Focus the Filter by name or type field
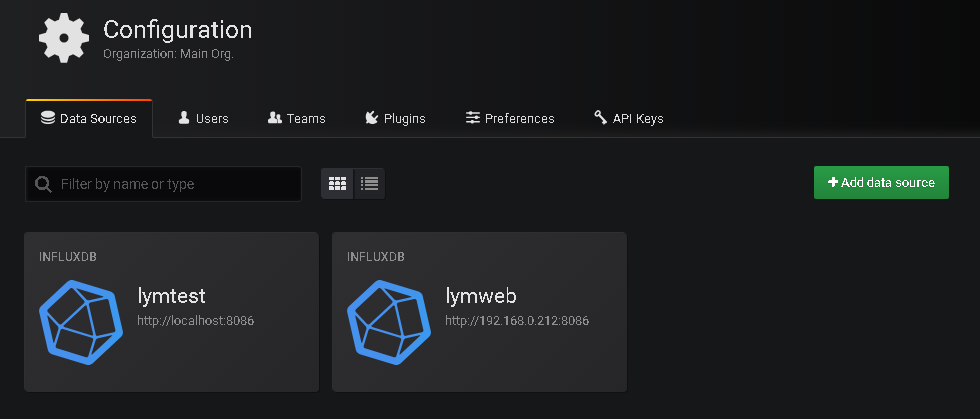This screenshot has height=419, width=980. (x=175, y=184)
